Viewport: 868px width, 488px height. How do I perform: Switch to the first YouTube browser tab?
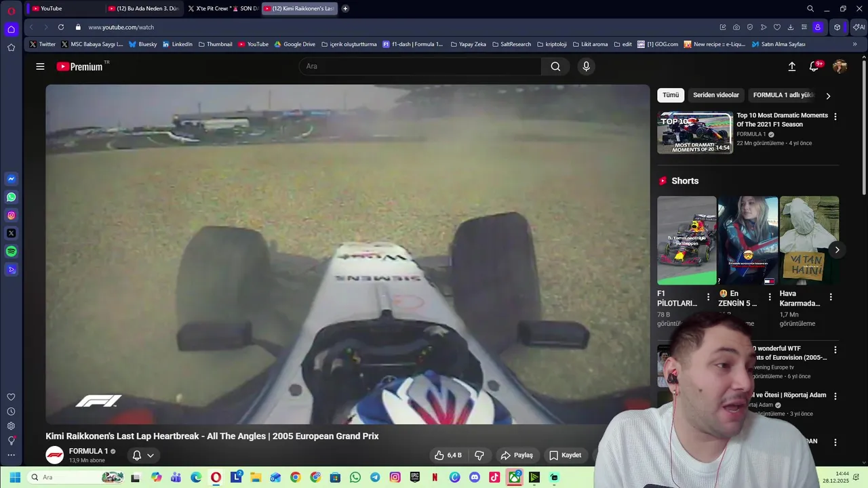click(x=66, y=9)
